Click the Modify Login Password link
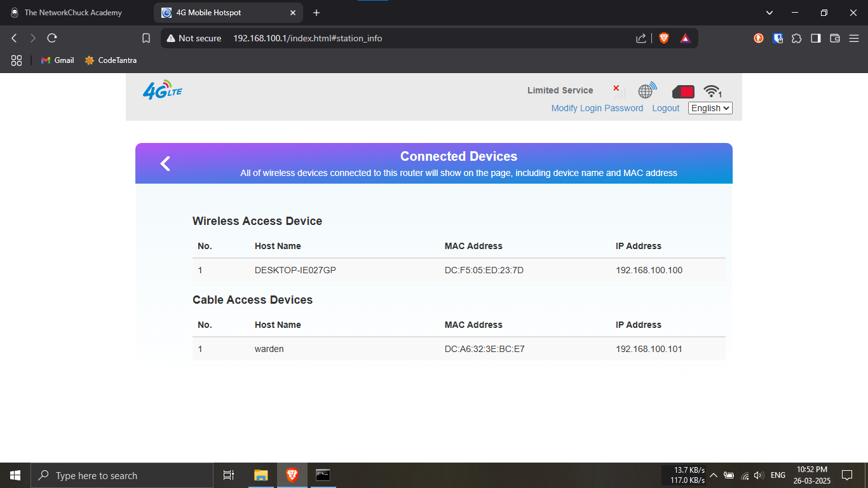This screenshot has height=488, width=868. (x=597, y=108)
